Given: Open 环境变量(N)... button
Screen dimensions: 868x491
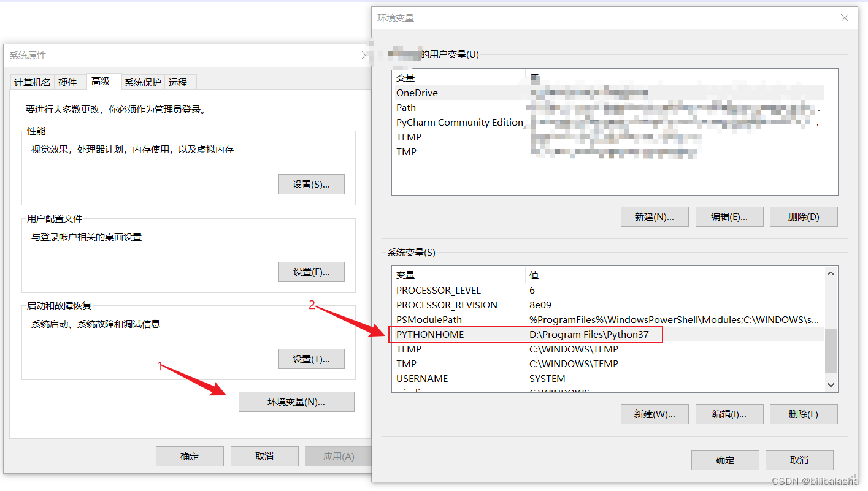Looking at the screenshot, I should coord(296,402).
